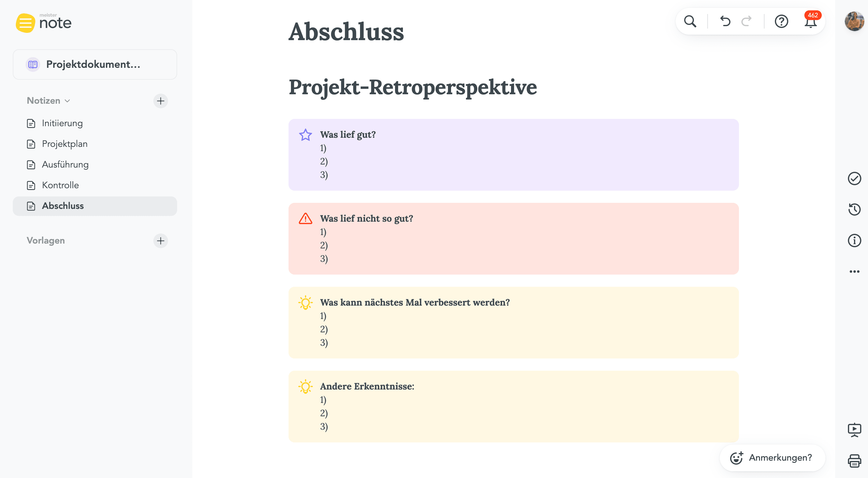Viewport: 868px width, 478px height.
Task: Open version history clock icon
Action: click(854, 210)
